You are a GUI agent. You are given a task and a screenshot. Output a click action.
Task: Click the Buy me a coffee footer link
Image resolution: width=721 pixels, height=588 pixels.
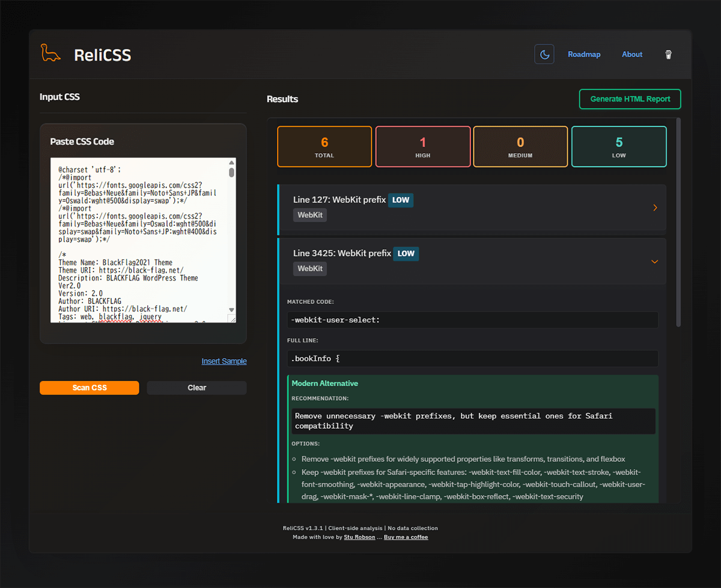tap(406, 538)
